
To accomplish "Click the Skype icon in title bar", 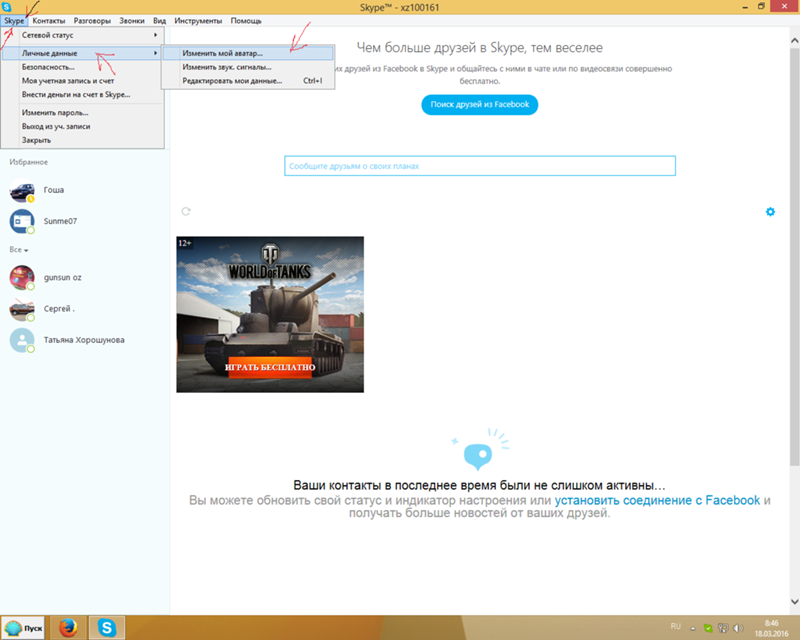I will (6, 7).
